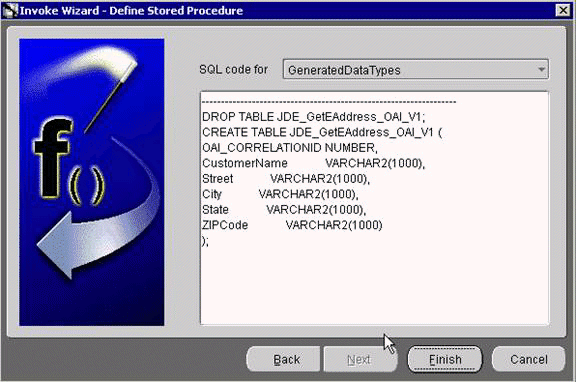Click the closing parenthesis semicolon line
The width and height of the screenshot is (576, 382).
(205, 241)
